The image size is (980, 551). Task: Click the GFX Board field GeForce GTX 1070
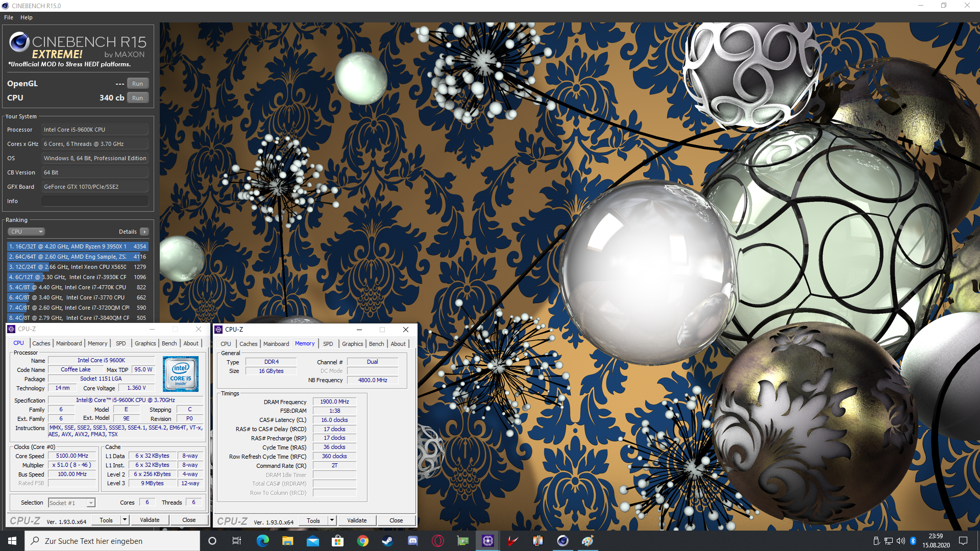pyautogui.click(x=95, y=187)
